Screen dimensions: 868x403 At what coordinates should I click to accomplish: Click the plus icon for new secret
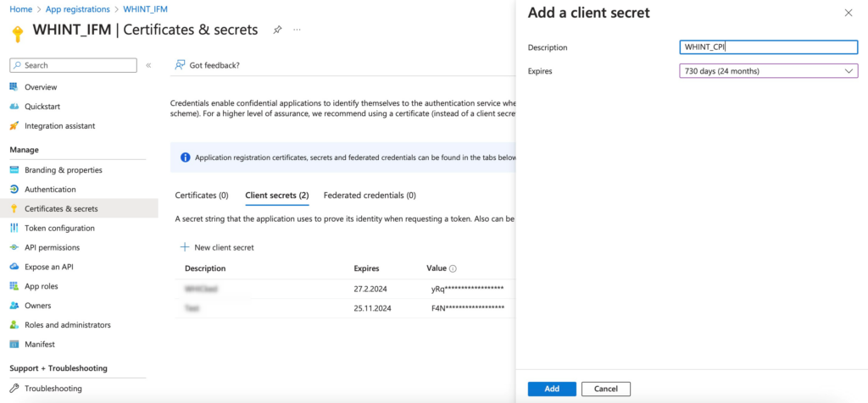coord(186,247)
